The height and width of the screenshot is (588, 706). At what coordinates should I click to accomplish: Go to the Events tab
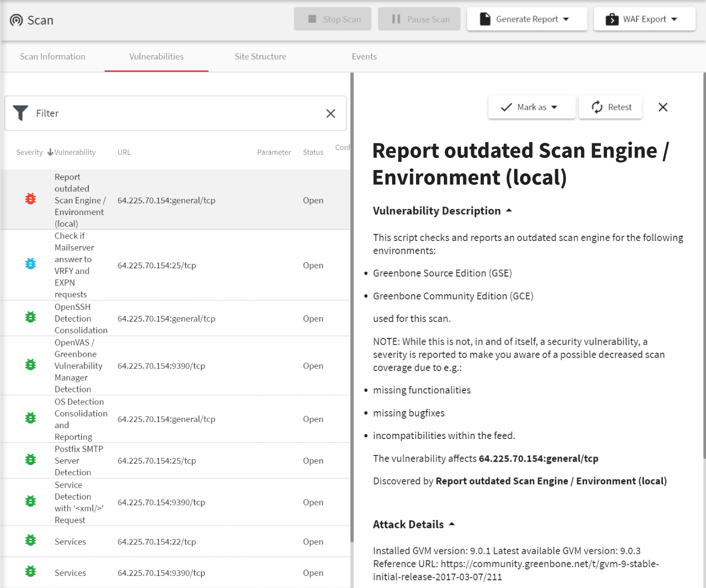pos(364,57)
